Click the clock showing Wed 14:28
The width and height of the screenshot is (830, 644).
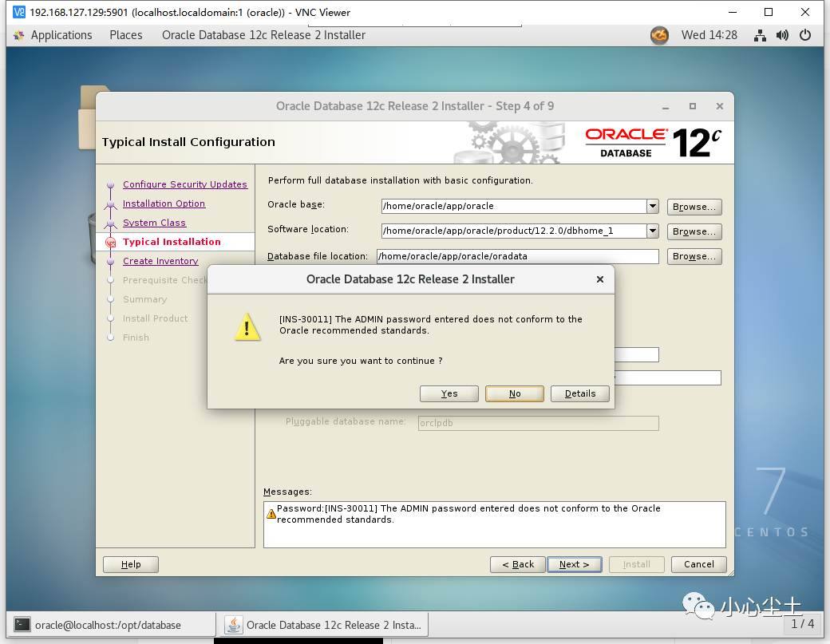pos(709,35)
